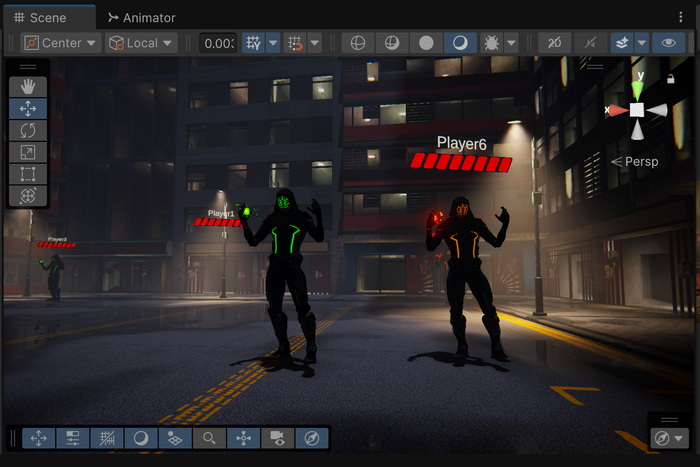Toggle scene lighting with crescent icon
Image resolution: width=700 pixels, height=467 pixels.
pyautogui.click(x=460, y=43)
